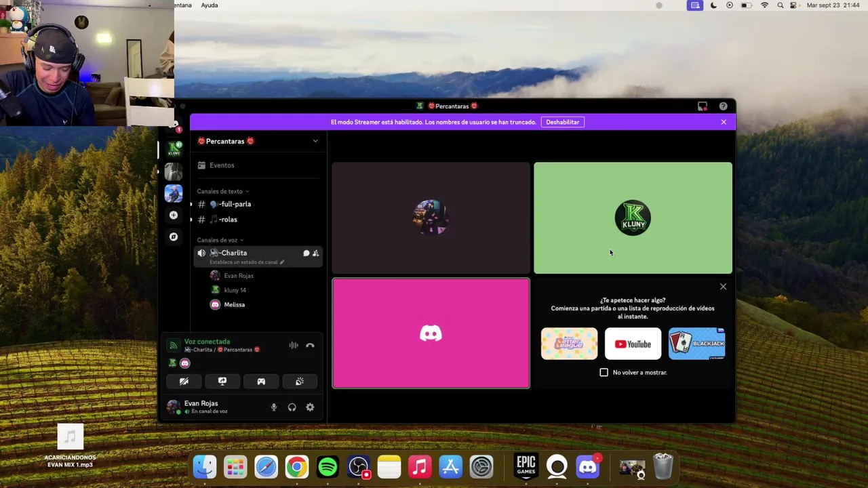The height and width of the screenshot is (488, 868).
Task: Open the screen-sharing menu bar icon
Action: tap(695, 5)
